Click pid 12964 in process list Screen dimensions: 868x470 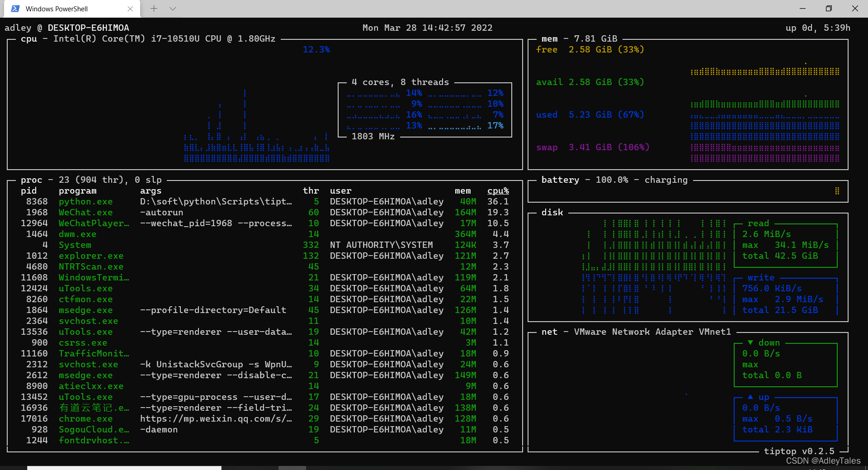(x=34, y=223)
